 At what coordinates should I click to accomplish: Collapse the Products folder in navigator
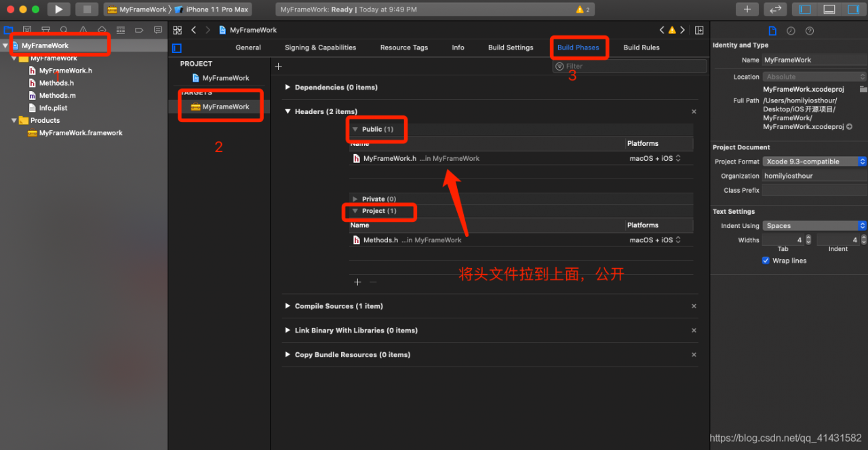pos(14,120)
